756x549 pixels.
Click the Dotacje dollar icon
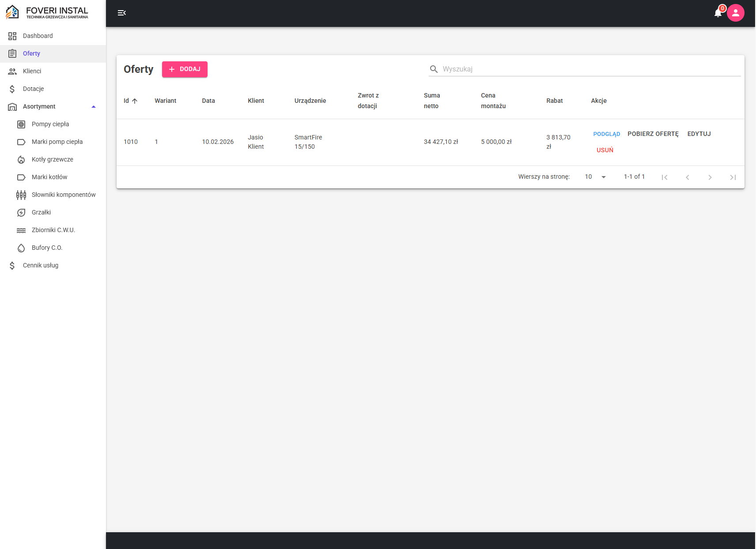[12, 89]
